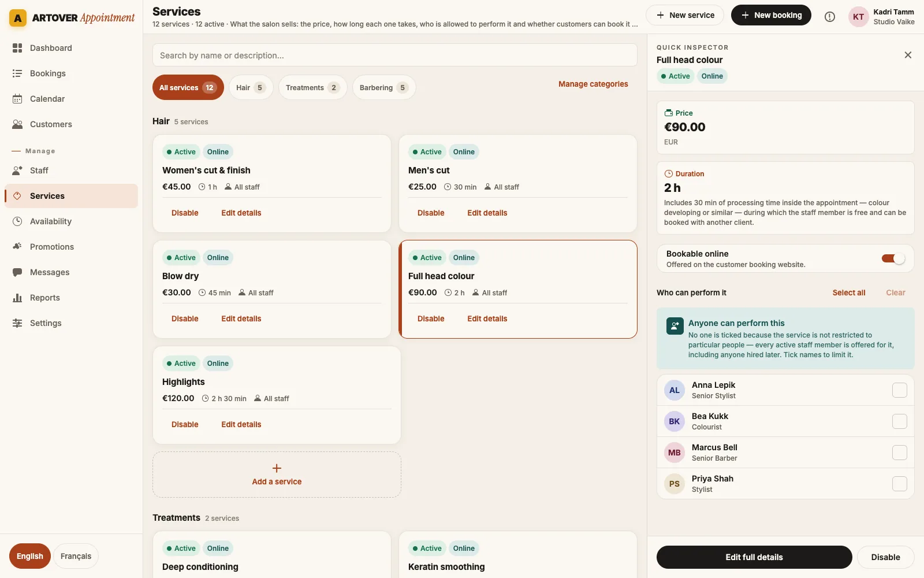
Task: Disable Full head colour from inspector footer
Action: [x=886, y=557]
